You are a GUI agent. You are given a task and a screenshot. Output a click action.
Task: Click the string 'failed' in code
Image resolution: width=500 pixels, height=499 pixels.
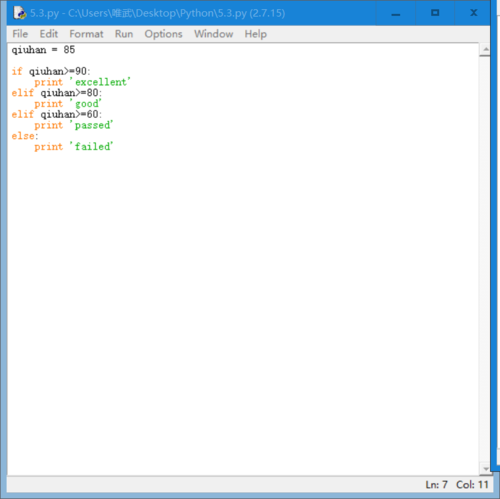91,147
